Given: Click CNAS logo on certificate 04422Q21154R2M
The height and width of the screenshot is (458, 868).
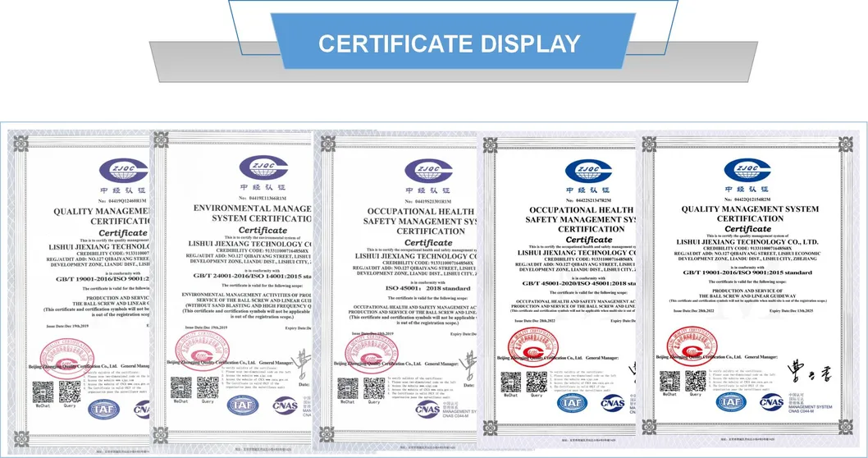Looking at the screenshot, I should [771, 402].
